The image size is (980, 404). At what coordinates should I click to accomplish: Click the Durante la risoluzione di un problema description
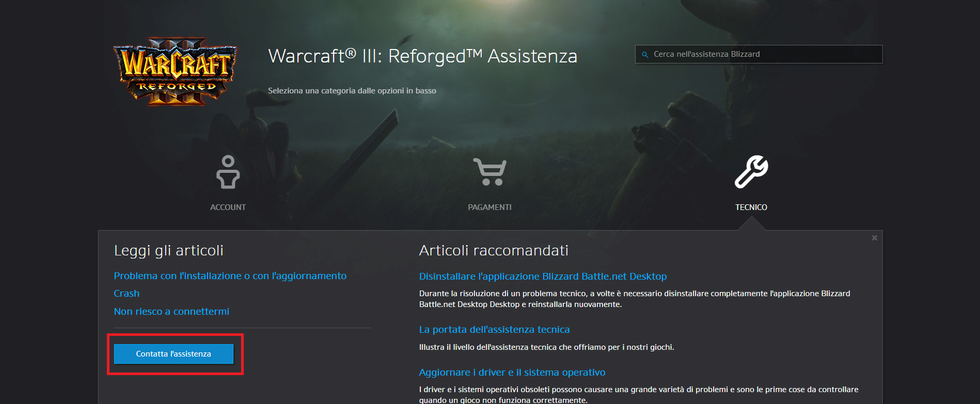(635, 299)
